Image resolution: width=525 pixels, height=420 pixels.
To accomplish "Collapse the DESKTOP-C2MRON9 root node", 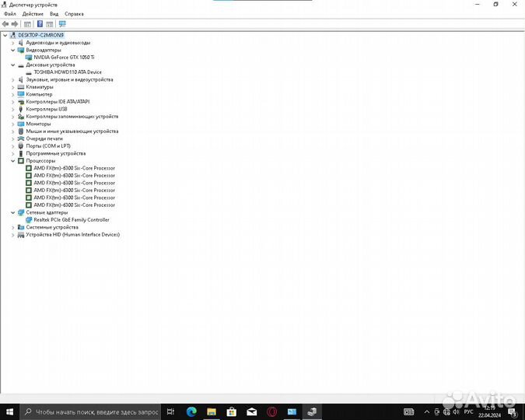I will click(x=5, y=35).
